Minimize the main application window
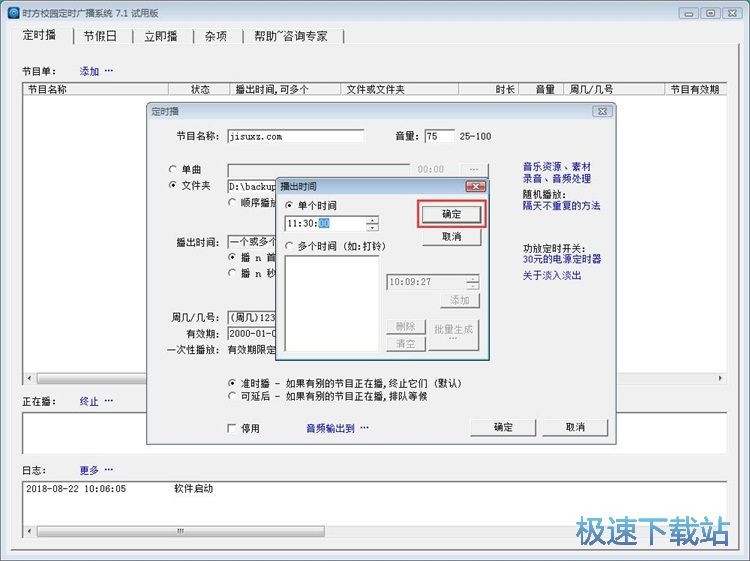This screenshot has width=750, height=561. (x=689, y=13)
